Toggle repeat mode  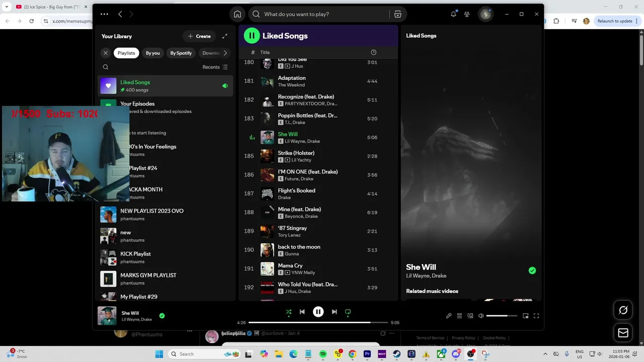[348, 312]
